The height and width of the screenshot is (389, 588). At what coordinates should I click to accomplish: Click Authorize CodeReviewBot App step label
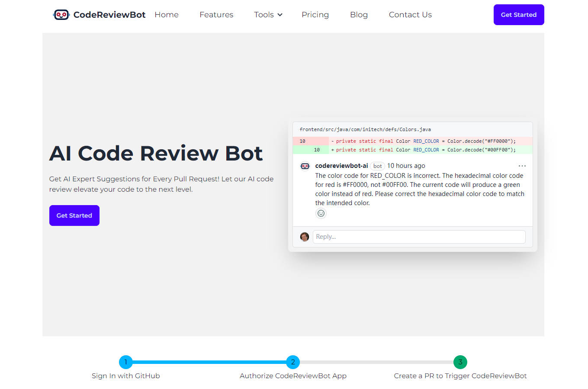tap(293, 376)
